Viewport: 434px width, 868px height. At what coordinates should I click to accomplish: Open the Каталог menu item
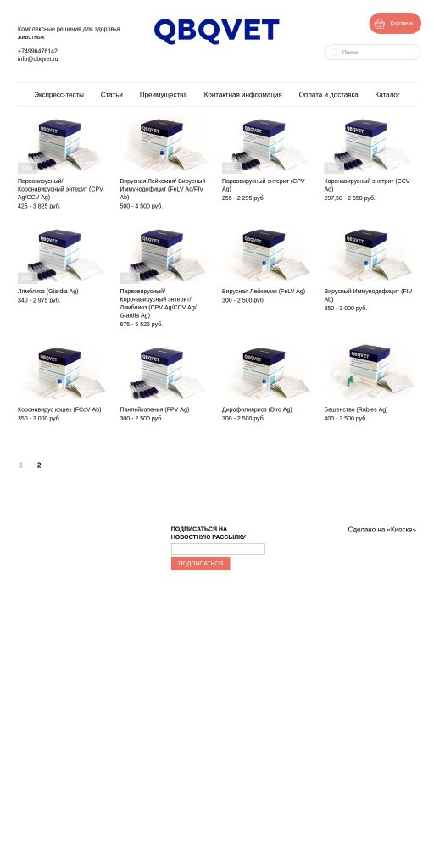[387, 95]
